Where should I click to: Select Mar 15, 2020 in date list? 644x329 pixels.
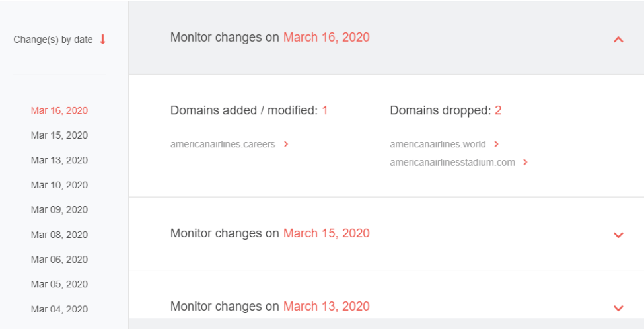click(59, 135)
